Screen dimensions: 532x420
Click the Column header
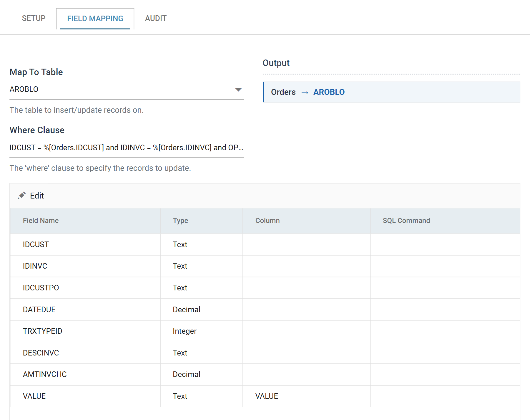pos(267,221)
